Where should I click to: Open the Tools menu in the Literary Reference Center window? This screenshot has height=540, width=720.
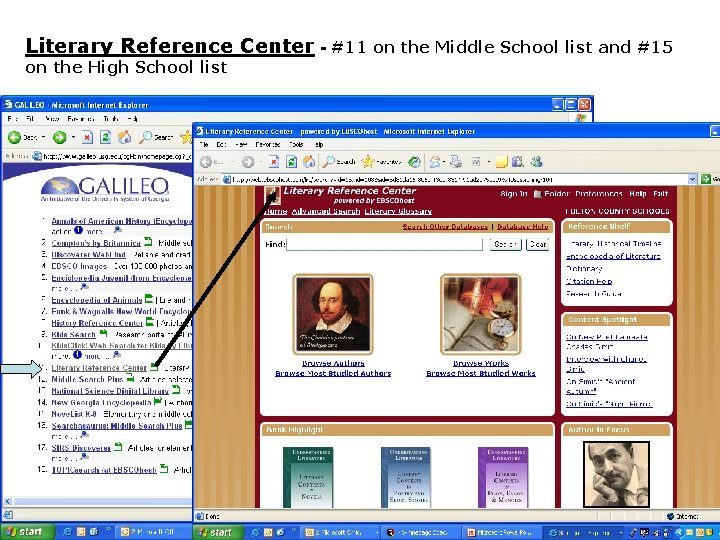(296, 144)
